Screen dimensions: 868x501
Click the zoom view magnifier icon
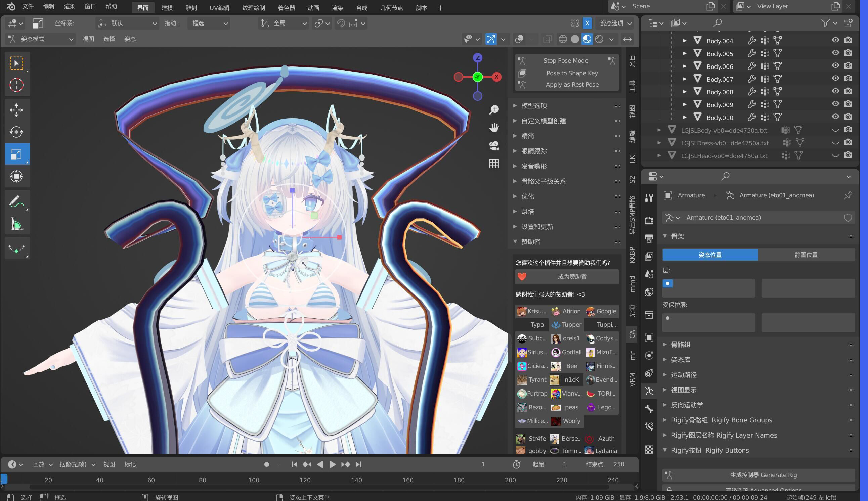tap(494, 110)
